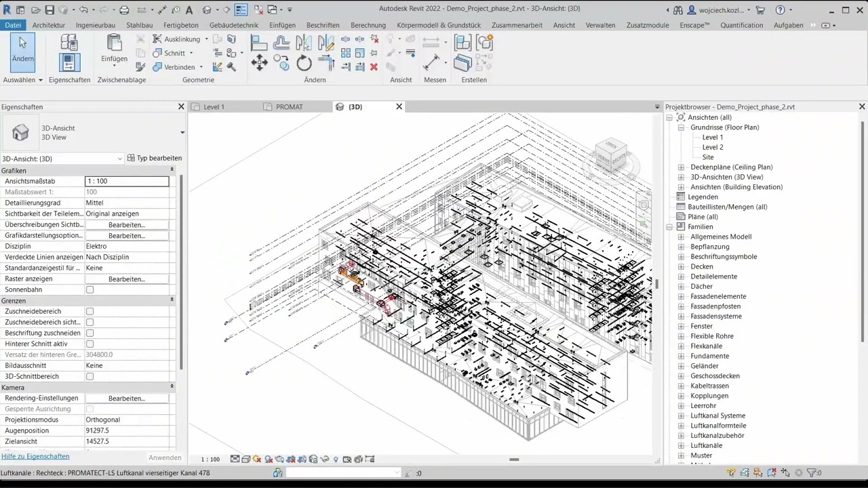This screenshot has width=868, height=488.
Task: Click the Text 'A' icon in the quick access toolbar
Action: click(189, 10)
